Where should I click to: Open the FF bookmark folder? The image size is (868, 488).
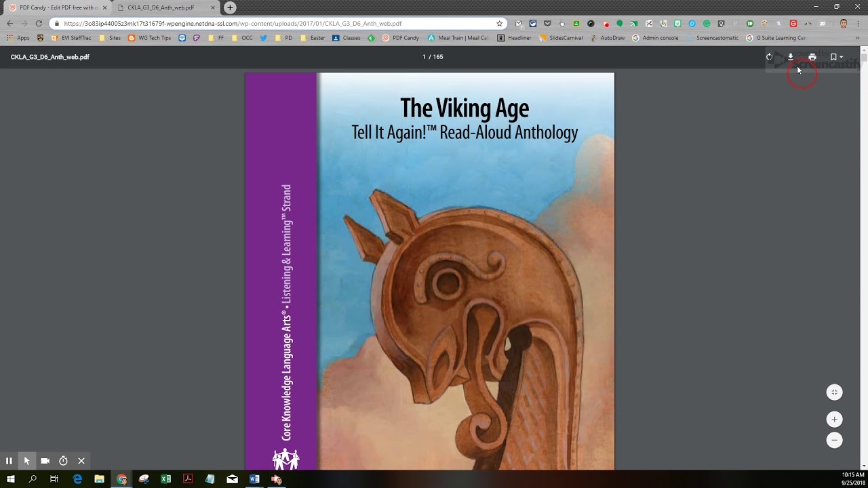[x=216, y=38]
